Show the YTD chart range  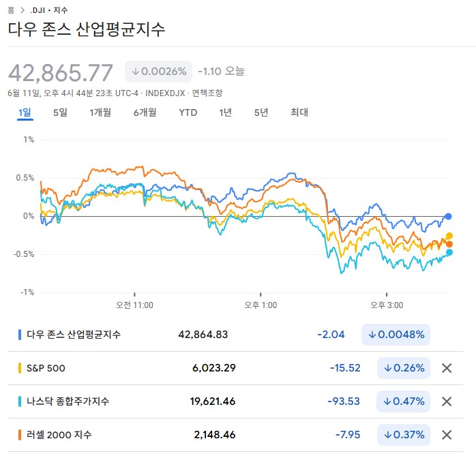pyautogui.click(x=188, y=112)
